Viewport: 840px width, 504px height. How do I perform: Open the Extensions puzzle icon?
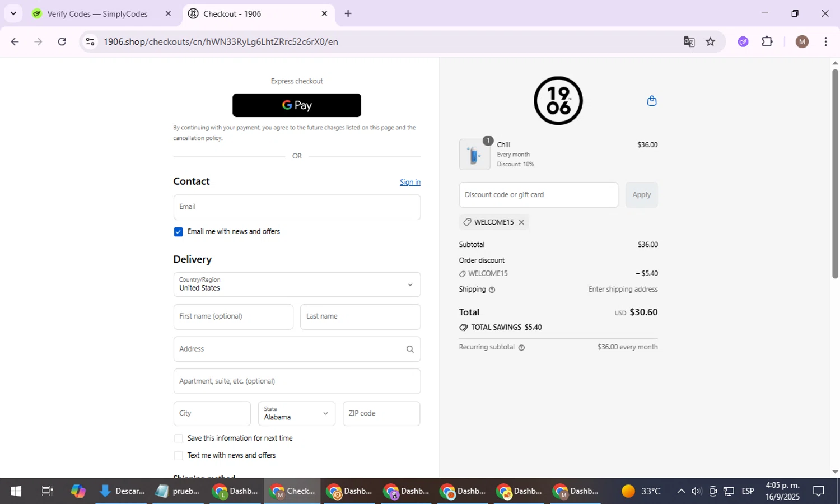coord(767,41)
